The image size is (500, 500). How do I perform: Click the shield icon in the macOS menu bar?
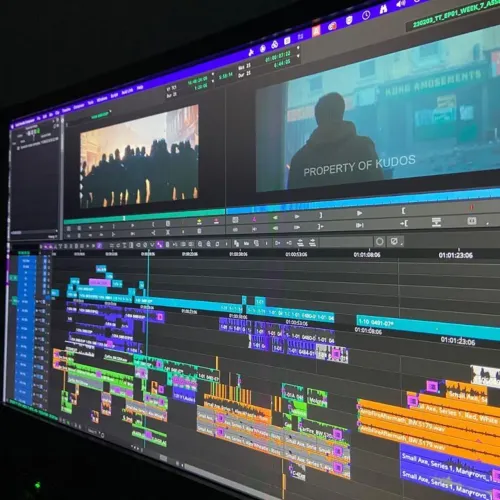point(349,20)
